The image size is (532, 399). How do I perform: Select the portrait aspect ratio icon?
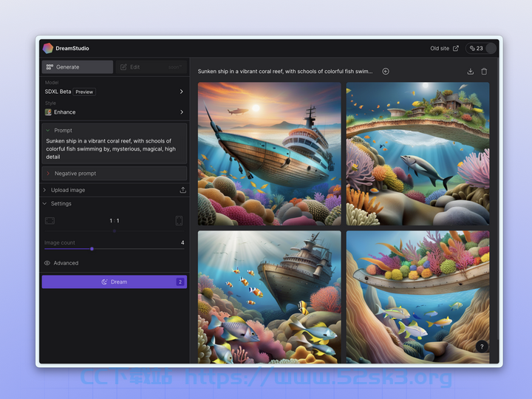[x=179, y=221]
